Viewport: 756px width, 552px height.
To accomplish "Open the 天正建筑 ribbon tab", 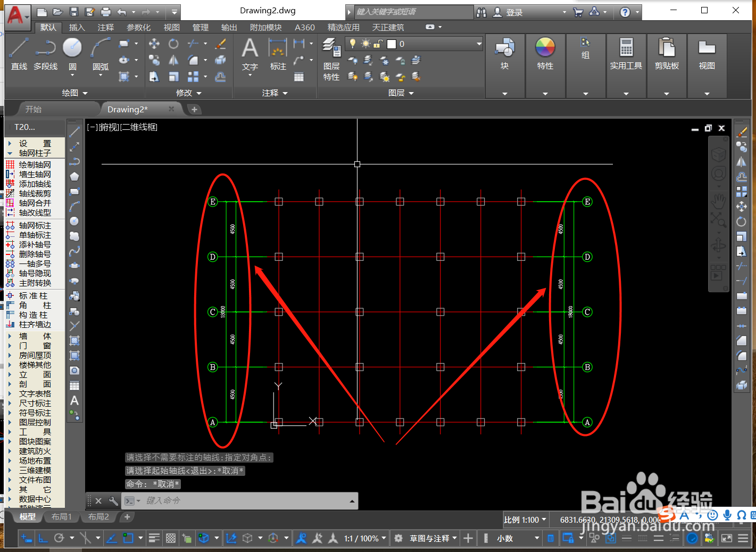I will [x=388, y=27].
